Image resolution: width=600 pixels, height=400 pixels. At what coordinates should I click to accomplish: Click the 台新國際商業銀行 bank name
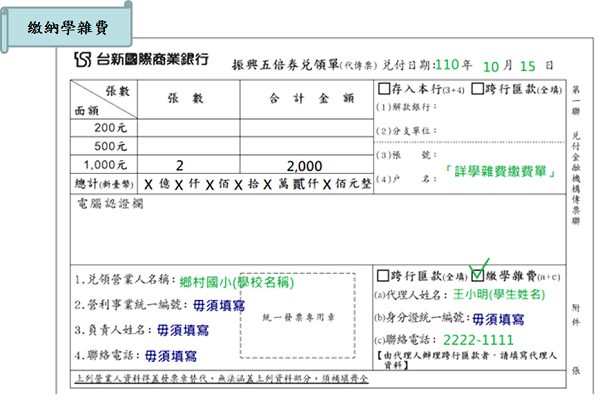click(152, 59)
